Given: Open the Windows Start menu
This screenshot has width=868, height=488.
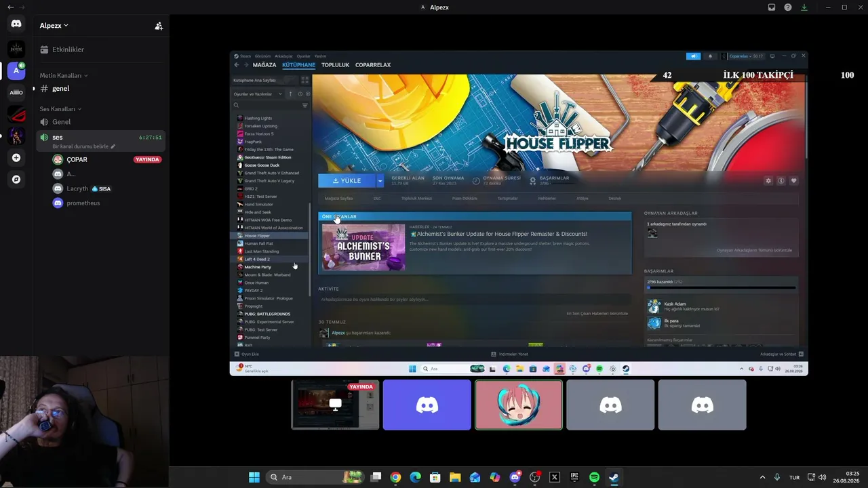Looking at the screenshot, I should (x=254, y=477).
